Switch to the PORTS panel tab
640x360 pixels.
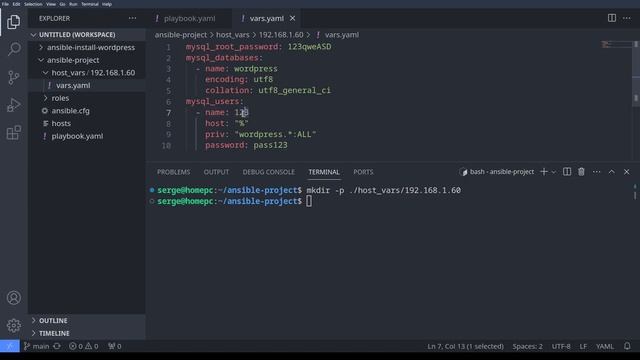point(363,172)
